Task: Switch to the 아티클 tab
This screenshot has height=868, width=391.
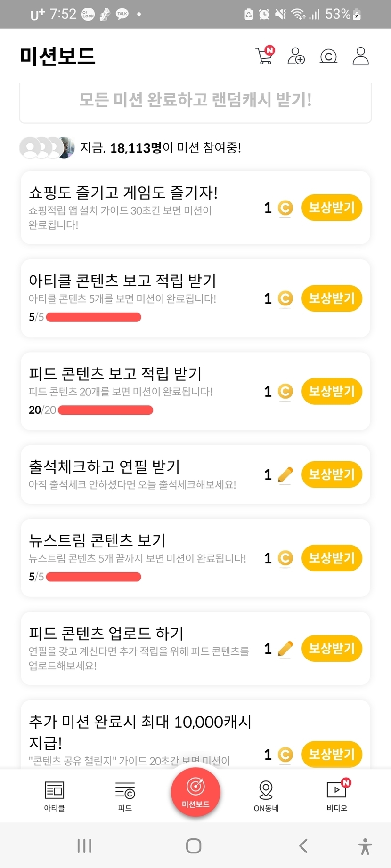Action: 54,796
